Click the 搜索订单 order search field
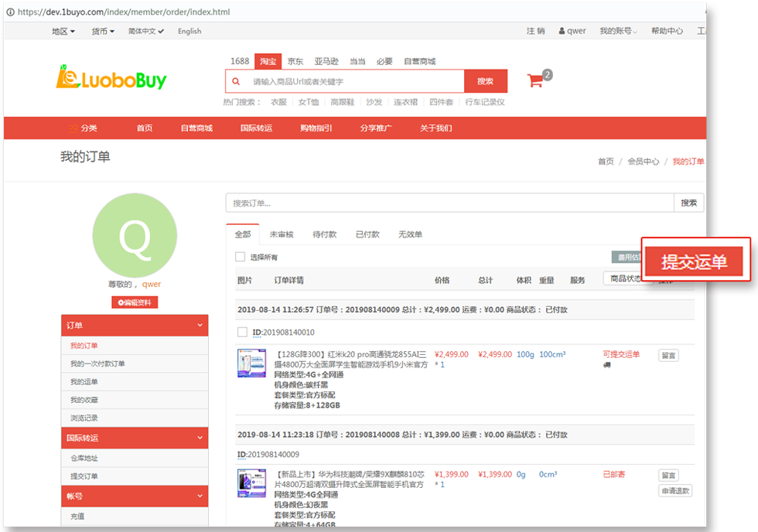 450,203
